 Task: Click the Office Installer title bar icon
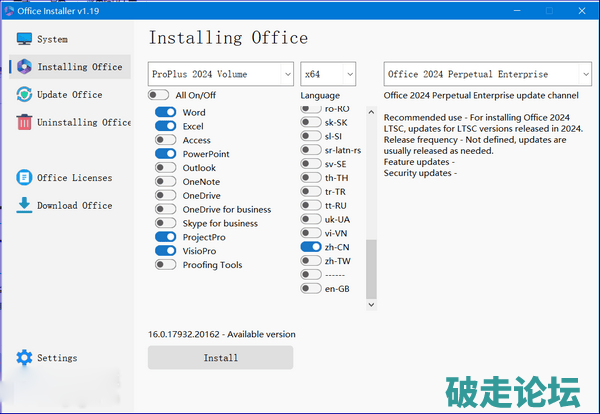click(10, 9)
